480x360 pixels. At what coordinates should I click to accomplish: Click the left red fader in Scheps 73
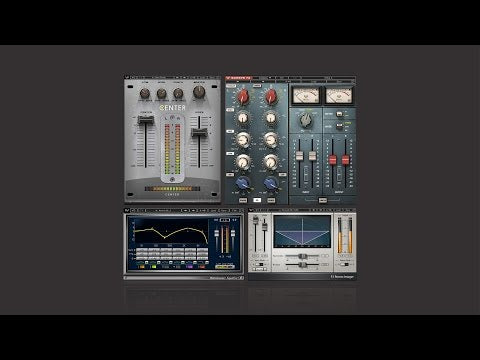[333, 160]
